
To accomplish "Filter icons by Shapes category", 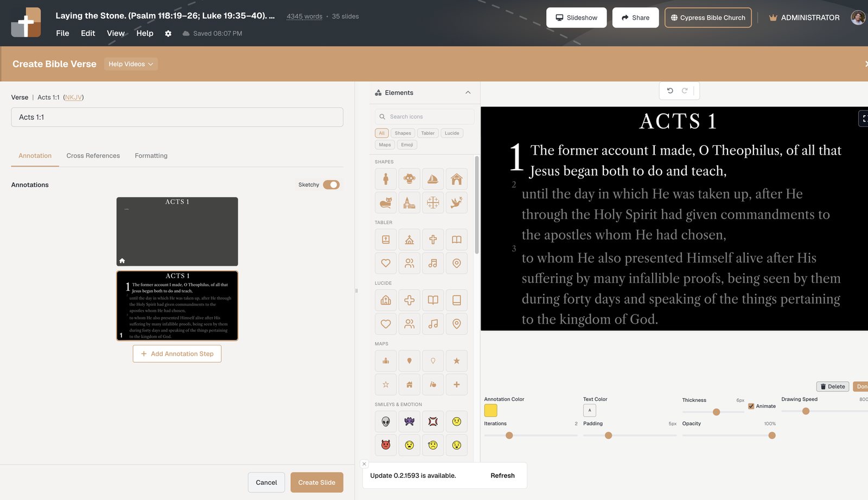I will [403, 133].
